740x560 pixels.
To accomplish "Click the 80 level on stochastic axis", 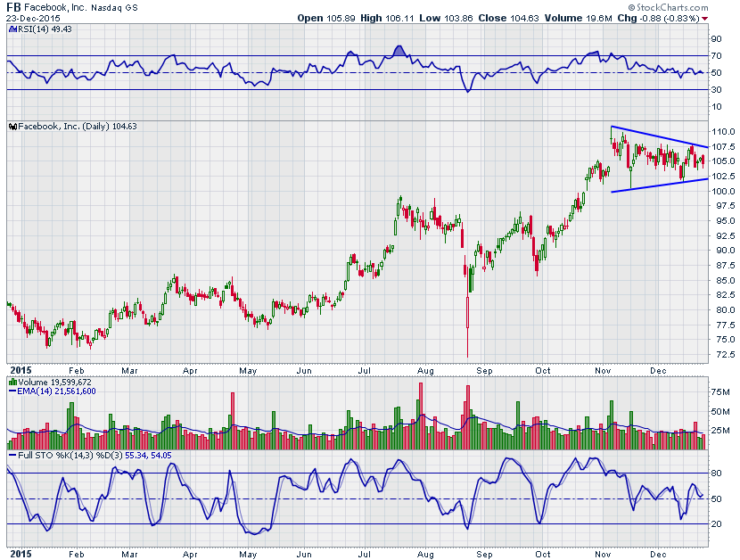I will [717, 474].
